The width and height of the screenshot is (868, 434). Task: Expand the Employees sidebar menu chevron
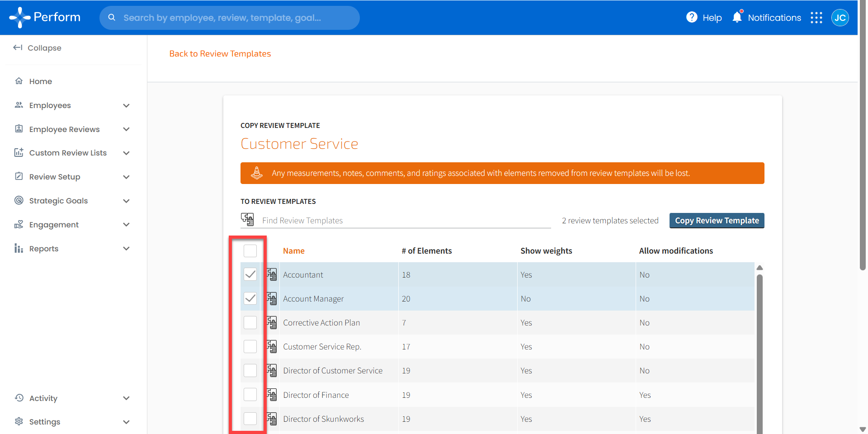click(x=126, y=105)
